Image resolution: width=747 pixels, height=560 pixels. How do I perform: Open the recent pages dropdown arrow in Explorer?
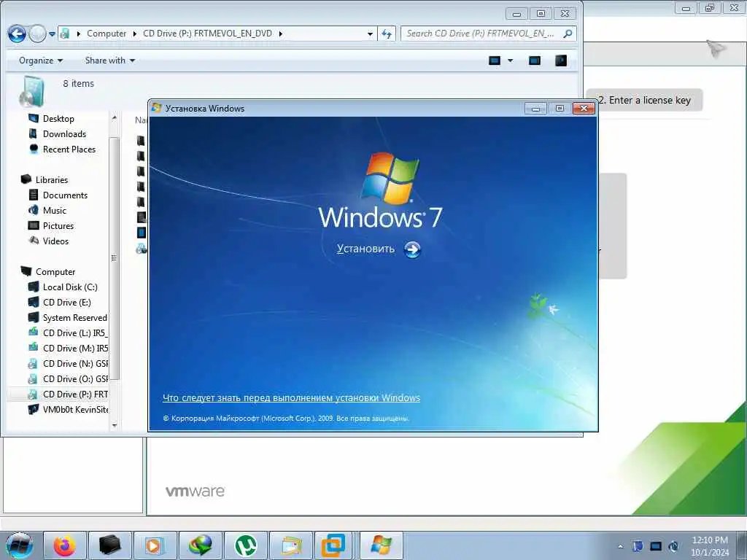(x=52, y=34)
